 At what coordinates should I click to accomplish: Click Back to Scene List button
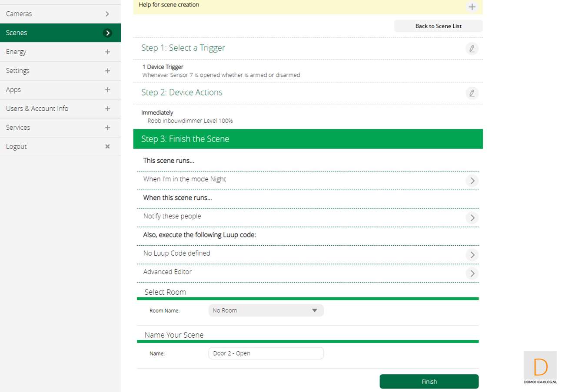point(438,26)
